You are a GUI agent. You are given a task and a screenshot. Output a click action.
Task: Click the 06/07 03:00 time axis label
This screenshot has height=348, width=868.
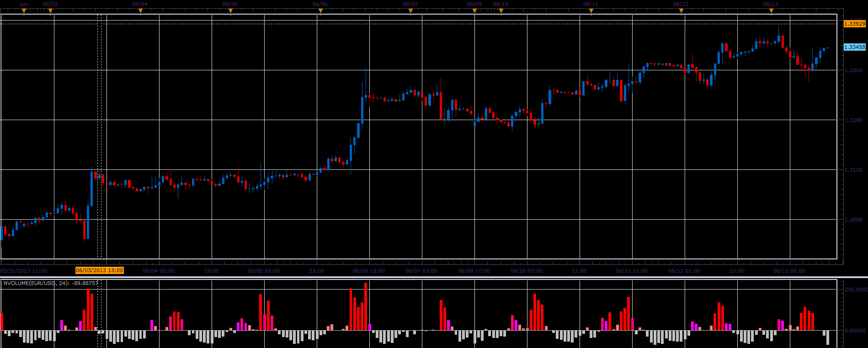(421, 271)
